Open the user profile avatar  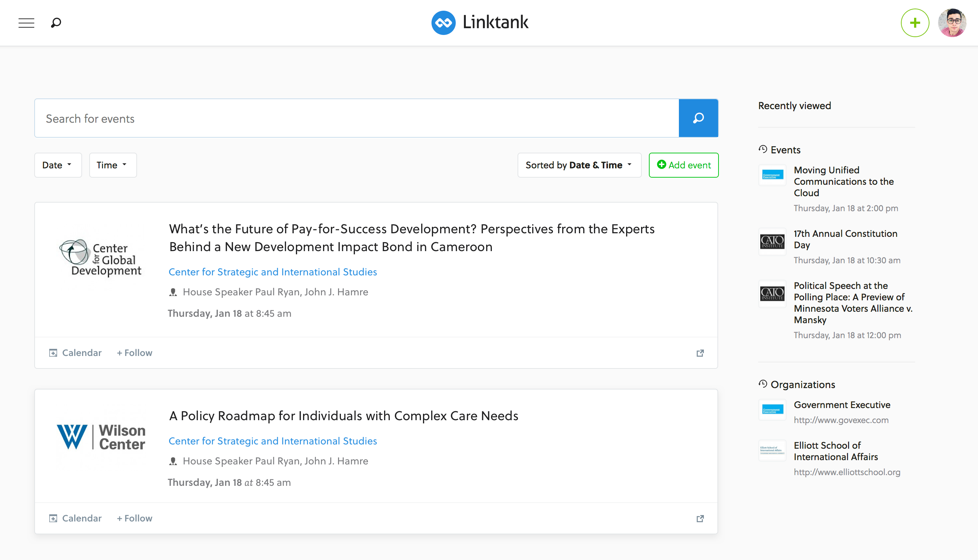(x=952, y=23)
